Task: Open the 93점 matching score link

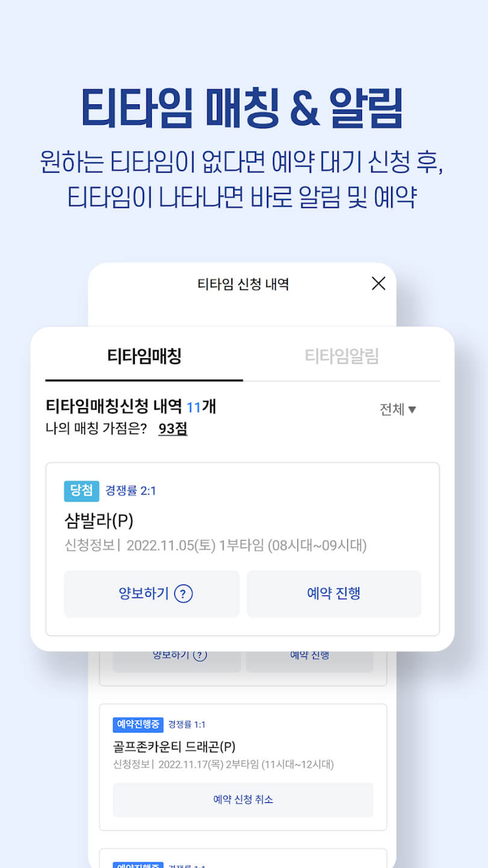Action: click(x=173, y=429)
